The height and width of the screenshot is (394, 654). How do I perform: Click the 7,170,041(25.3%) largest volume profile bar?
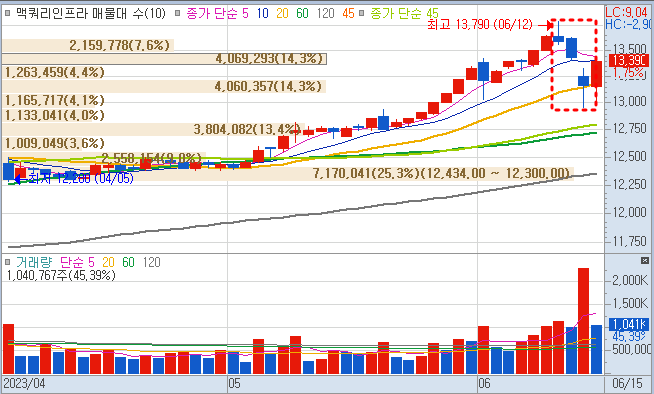click(288, 173)
